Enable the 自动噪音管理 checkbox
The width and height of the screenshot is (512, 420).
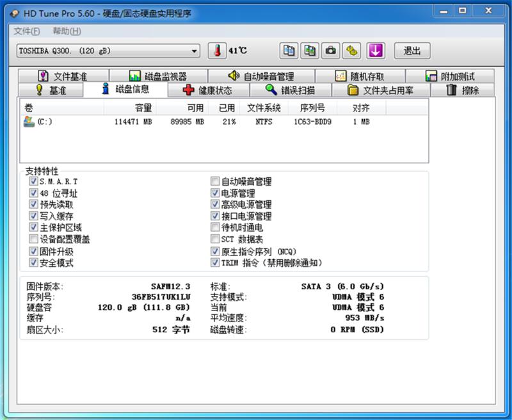[215, 182]
